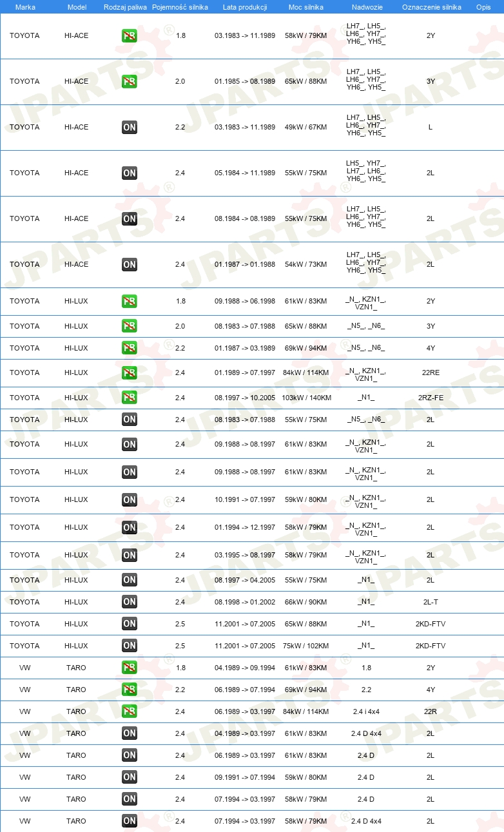The width and height of the screenshot is (504, 832).
Task: Select the 2RZ-FE engine code cell
Action: coord(431,398)
